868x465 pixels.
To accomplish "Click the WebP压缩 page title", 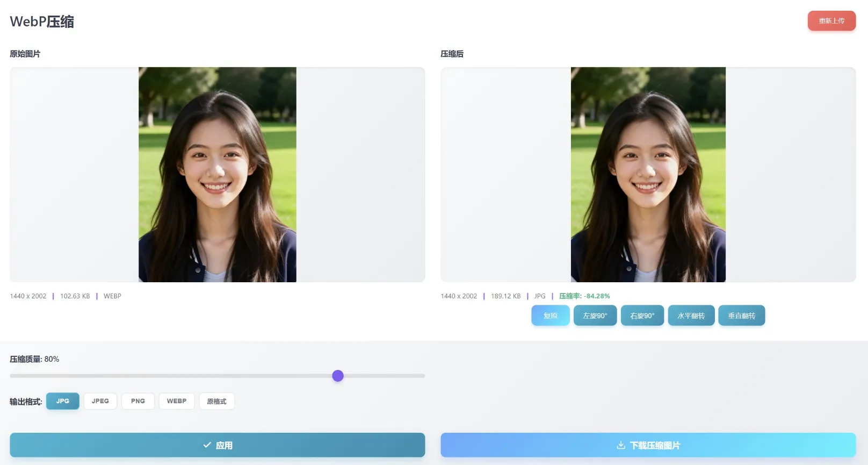I will 42,22.
